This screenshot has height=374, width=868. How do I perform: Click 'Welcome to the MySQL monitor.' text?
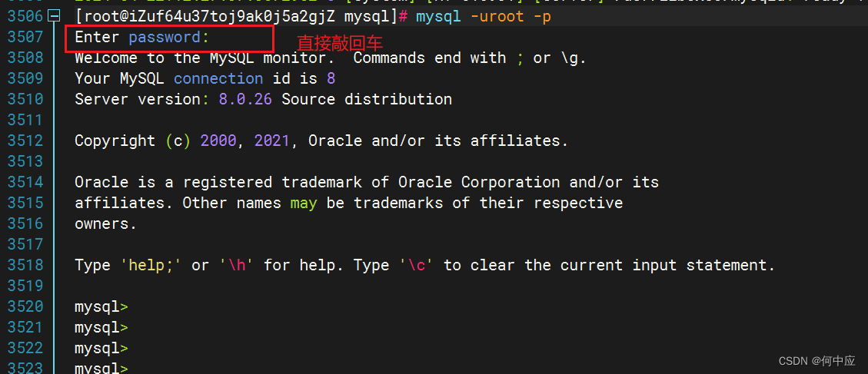coord(205,58)
